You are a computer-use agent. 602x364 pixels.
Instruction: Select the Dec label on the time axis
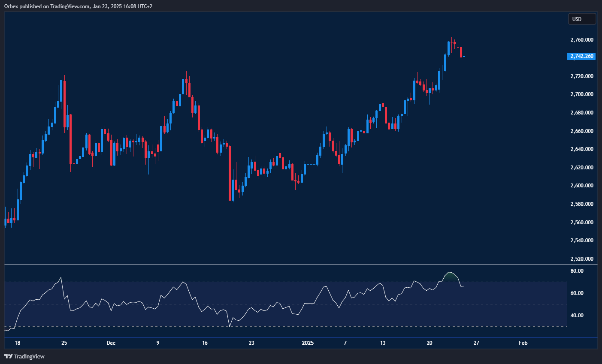pyautogui.click(x=111, y=343)
